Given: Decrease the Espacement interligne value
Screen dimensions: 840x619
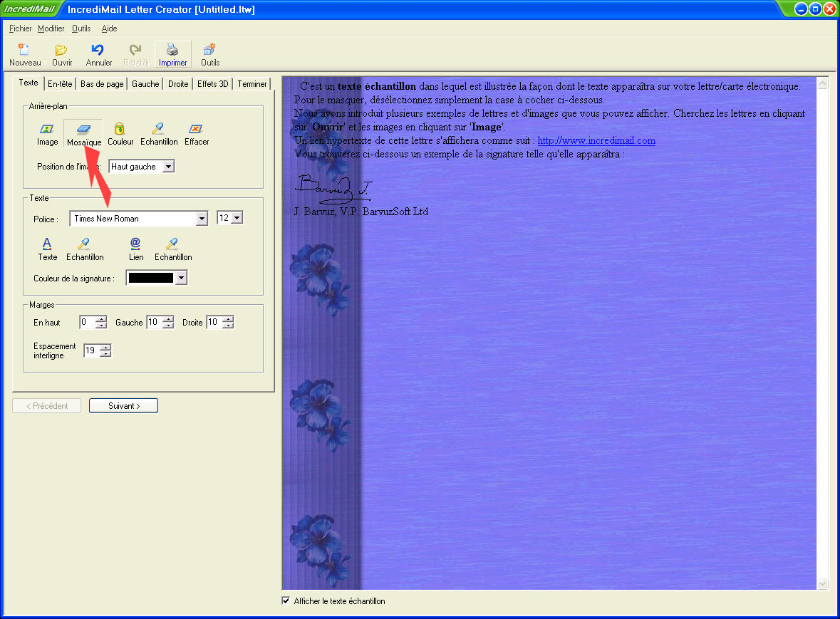Looking at the screenshot, I should [x=106, y=354].
